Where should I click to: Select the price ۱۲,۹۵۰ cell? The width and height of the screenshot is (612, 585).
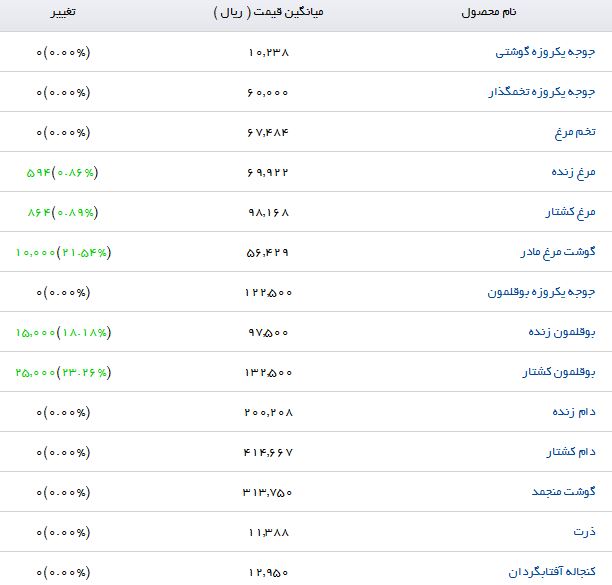coord(269,573)
